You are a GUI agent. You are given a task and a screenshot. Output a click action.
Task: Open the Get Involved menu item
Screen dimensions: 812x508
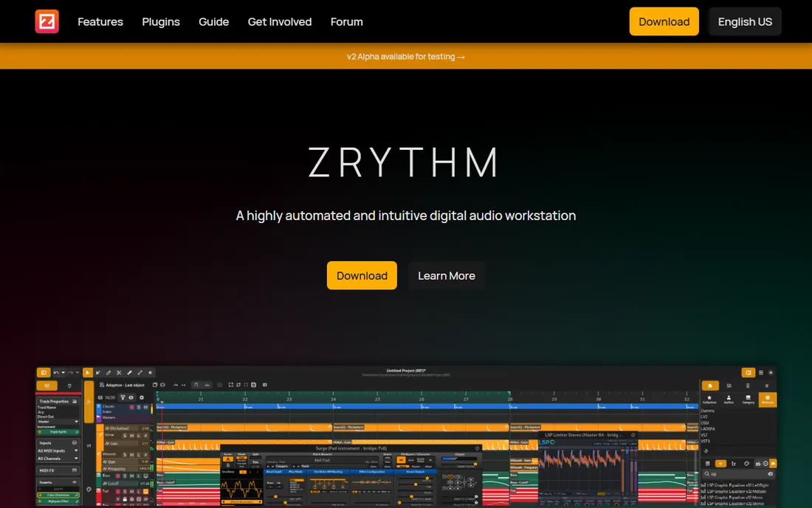[x=280, y=21]
